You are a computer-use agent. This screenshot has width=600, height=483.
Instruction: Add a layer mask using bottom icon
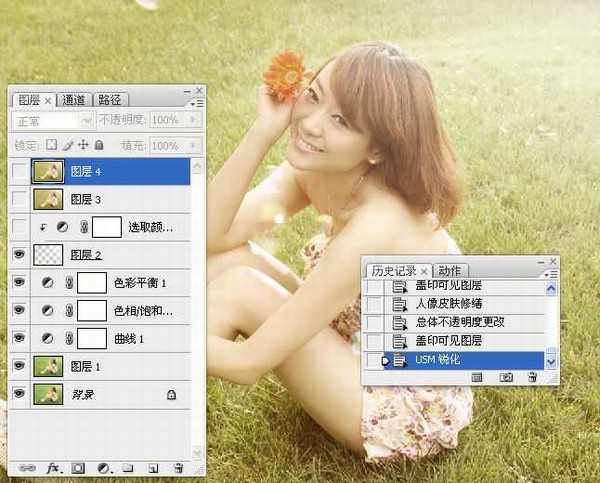tap(78, 468)
